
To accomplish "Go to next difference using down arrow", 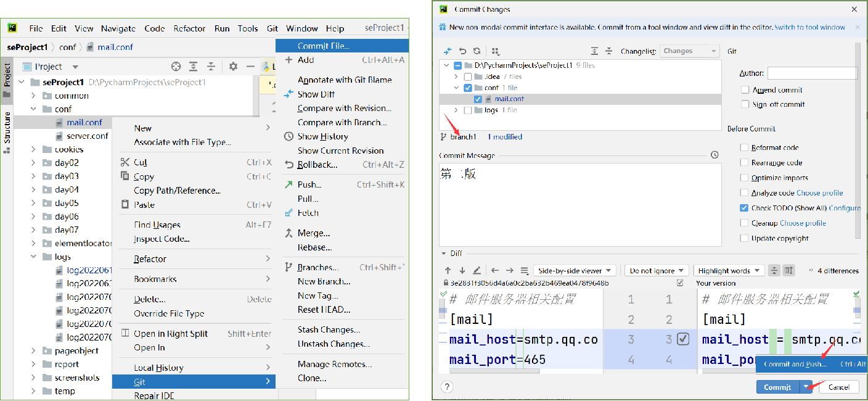I will (462, 271).
